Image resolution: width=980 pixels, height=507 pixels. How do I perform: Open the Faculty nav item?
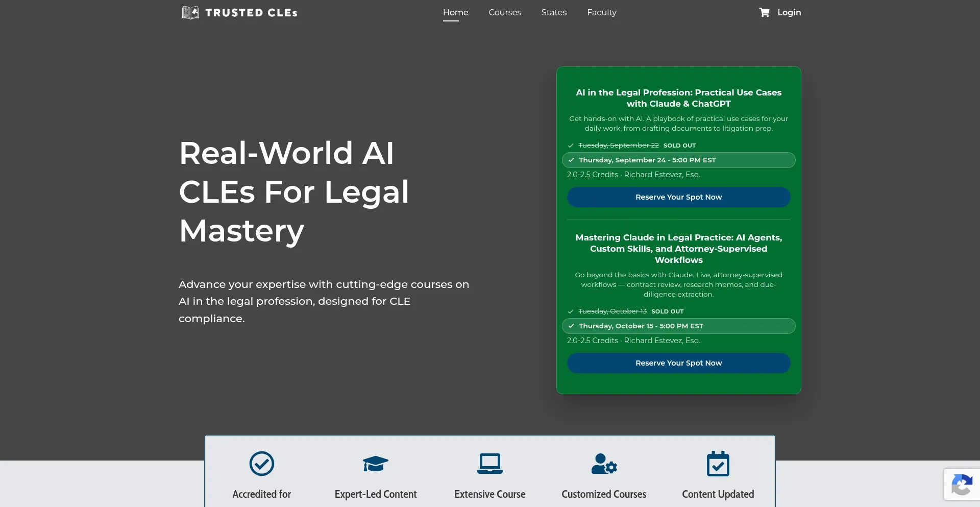(602, 12)
